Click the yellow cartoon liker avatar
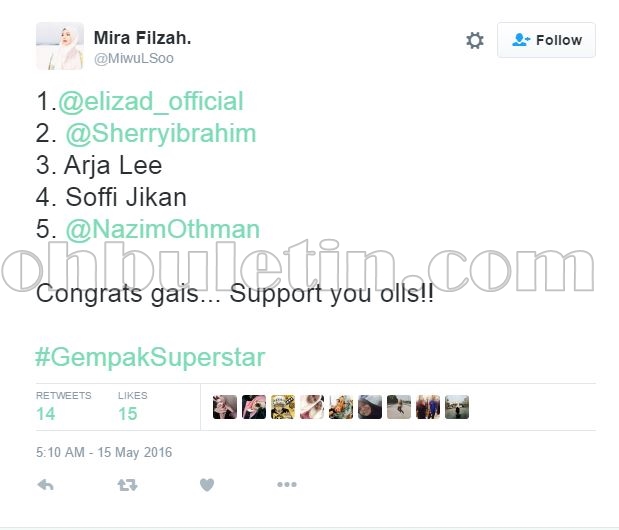The width and height of the screenshot is (619, 530). [x=283, y=407]
